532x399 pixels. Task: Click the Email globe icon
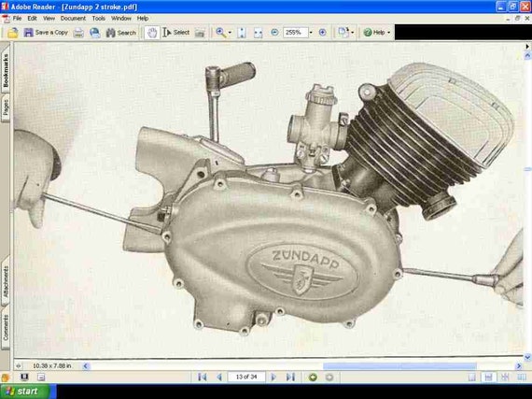(x=94, y=33)
